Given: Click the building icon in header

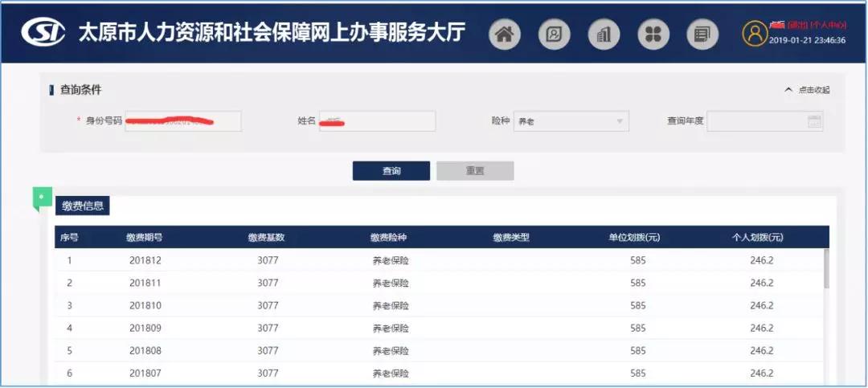Looking at the screenshot, I should 604,34.
